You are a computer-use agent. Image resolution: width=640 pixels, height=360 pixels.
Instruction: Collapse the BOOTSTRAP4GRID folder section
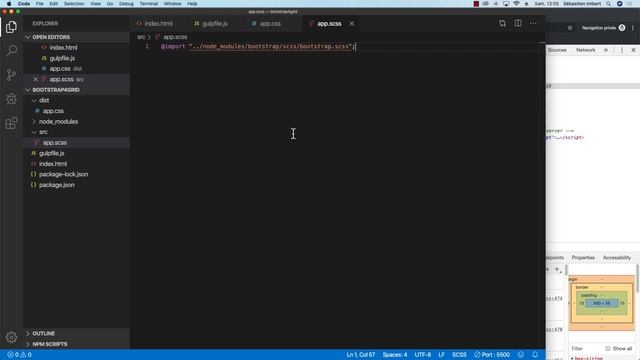tap(56, 90)
